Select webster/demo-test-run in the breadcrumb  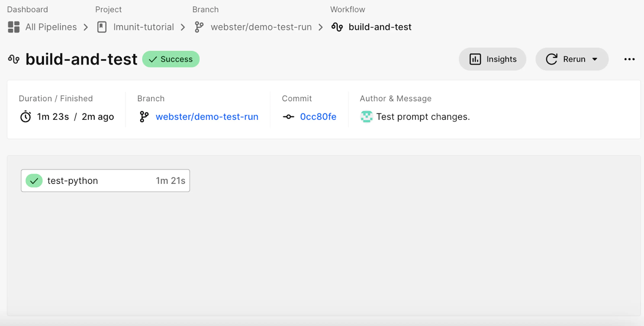pos(261,27)
